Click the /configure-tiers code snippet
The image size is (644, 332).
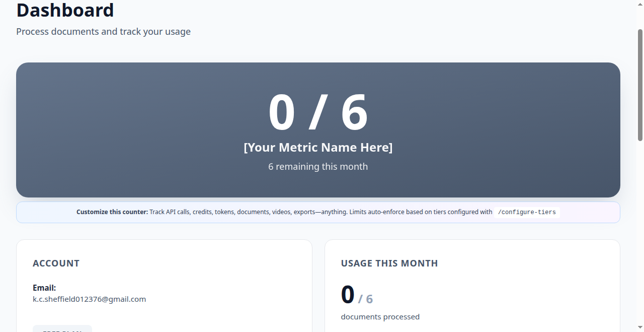click(527, 213)
